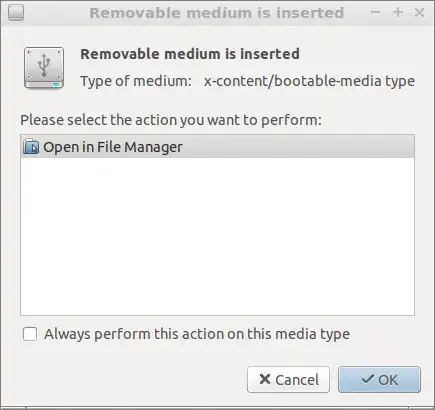Click the 'Please select the action' prompt text
435x410 pixels.
[x=171, y=120]
